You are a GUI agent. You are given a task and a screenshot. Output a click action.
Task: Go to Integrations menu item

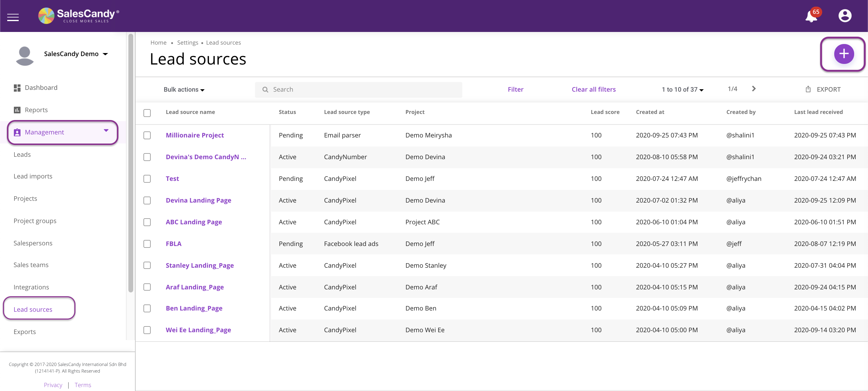(x=31, y=287)
